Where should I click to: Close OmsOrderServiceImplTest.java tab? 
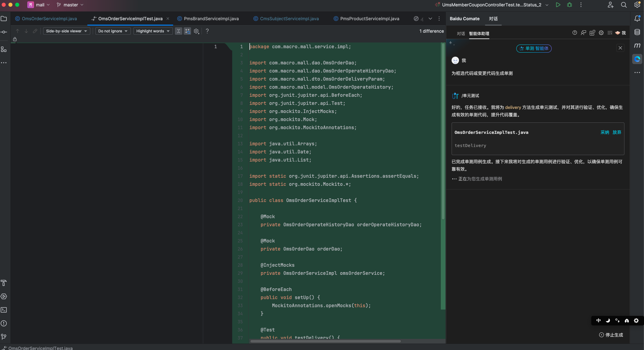coord(168,19)
